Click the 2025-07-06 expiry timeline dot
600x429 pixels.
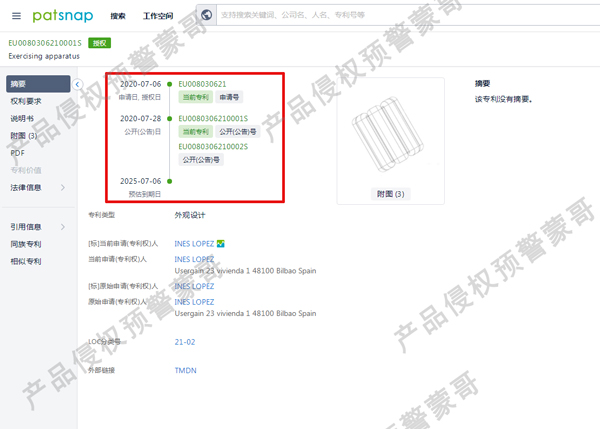point(170,181)
